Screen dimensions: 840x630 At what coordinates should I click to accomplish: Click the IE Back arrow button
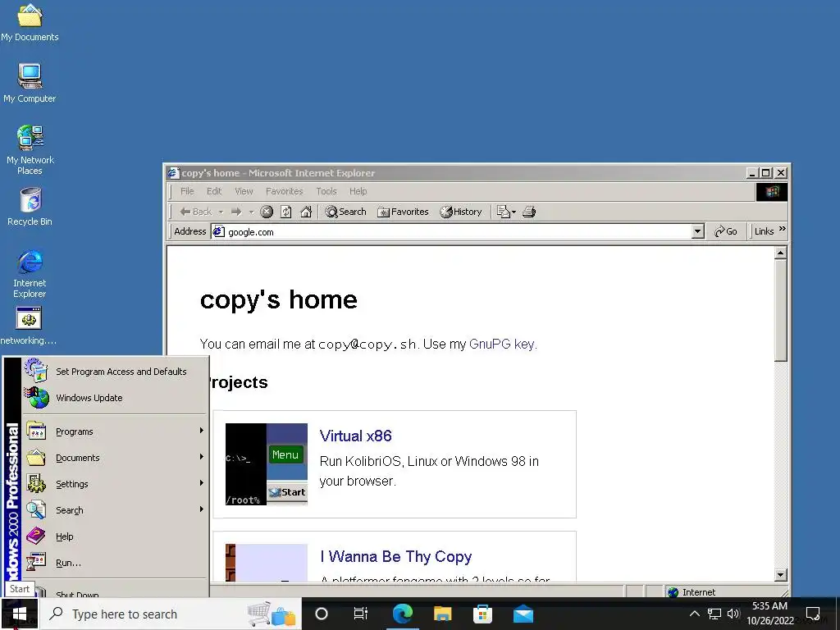196,212
